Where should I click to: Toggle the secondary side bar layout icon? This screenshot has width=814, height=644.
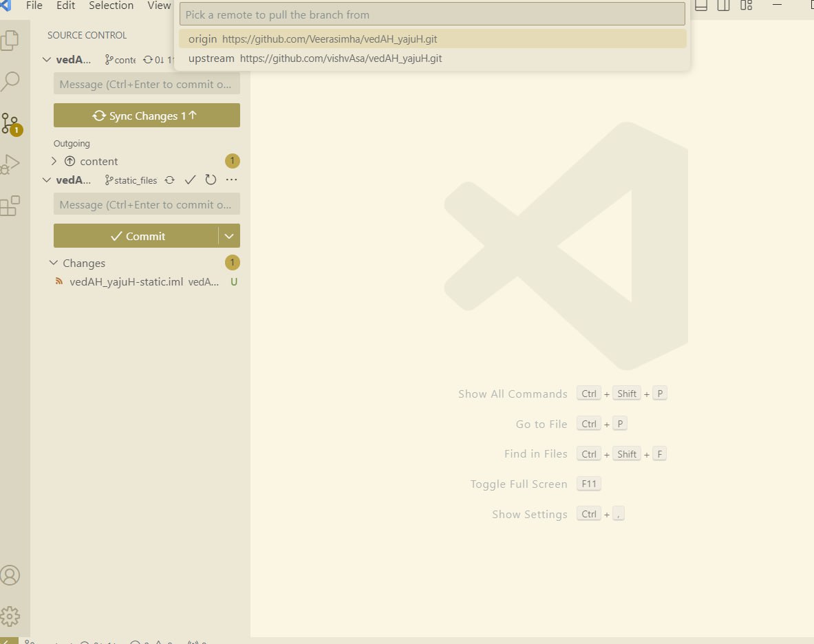pos(724,6)
